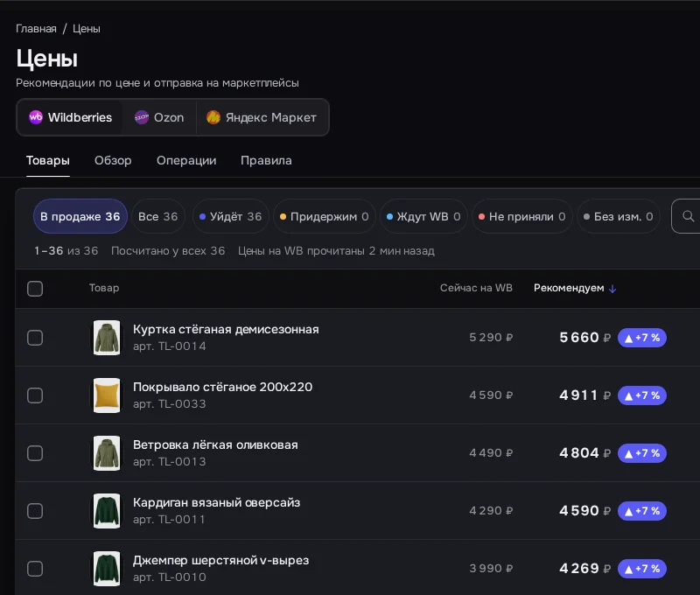Open search with the magnifier icon
Screen dimensions: 700x595
(688, 216)
